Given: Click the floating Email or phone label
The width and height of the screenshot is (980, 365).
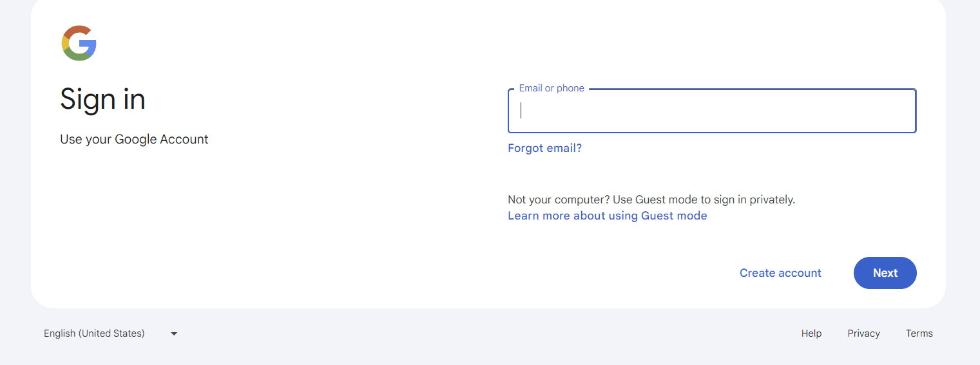Looking at the screenshot, I should point(552,88).
